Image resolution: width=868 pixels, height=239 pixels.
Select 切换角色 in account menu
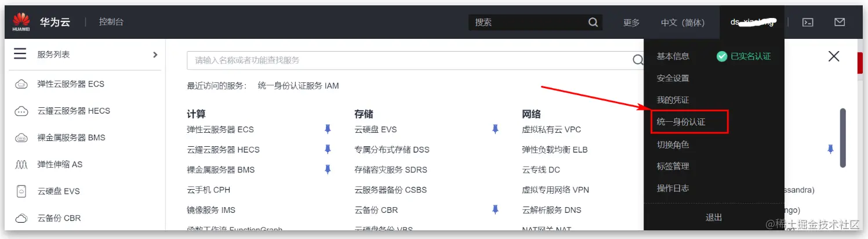673,144
